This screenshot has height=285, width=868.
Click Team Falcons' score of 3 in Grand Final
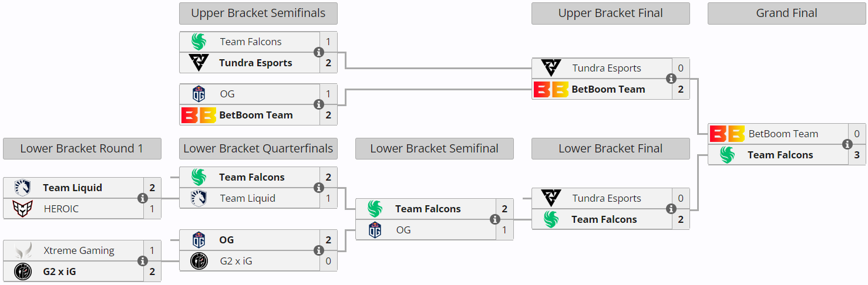pyautogui.click(x=857, y=155)
